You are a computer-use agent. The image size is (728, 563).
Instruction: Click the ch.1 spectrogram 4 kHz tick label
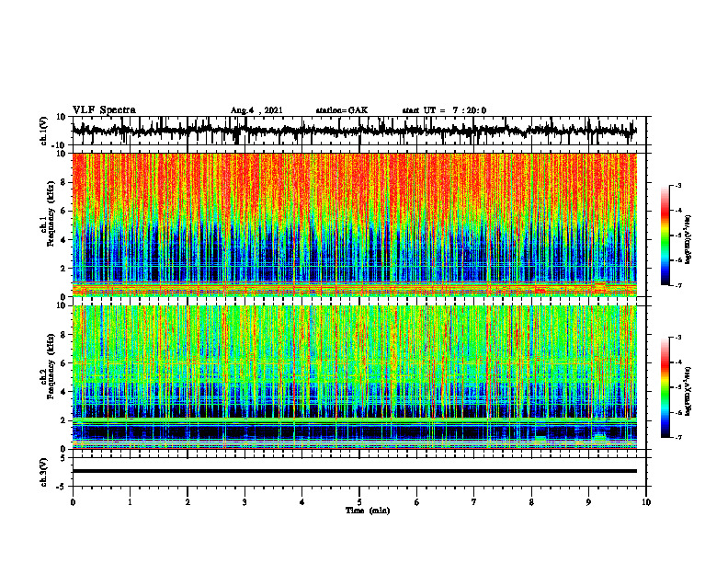[63, 240]
